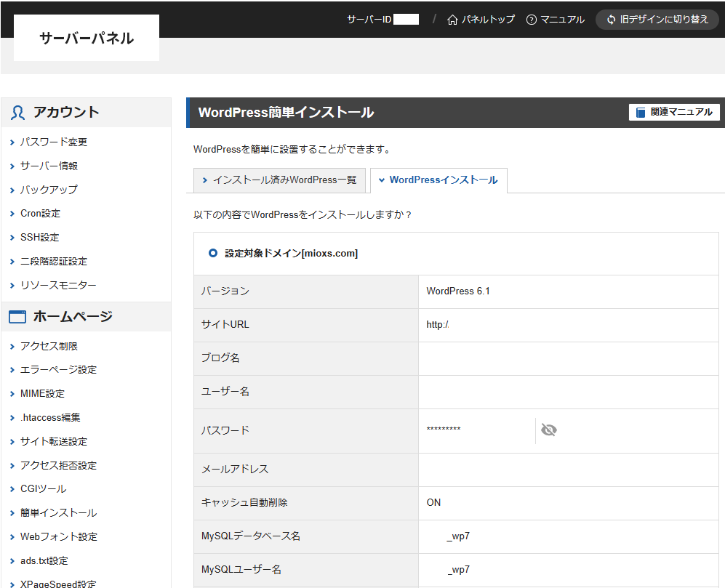Image resolution: width=725 pixels, height=588 pixels.
Task: Click the MySQLユーザー名 _wp7 value
Action: [457, 570]
